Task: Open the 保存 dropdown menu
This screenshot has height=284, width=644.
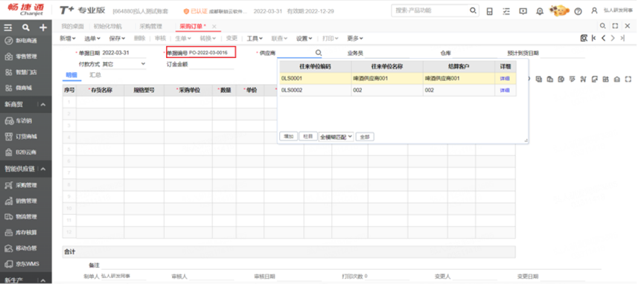Action: pyautogui.click(x=117, y=38)
